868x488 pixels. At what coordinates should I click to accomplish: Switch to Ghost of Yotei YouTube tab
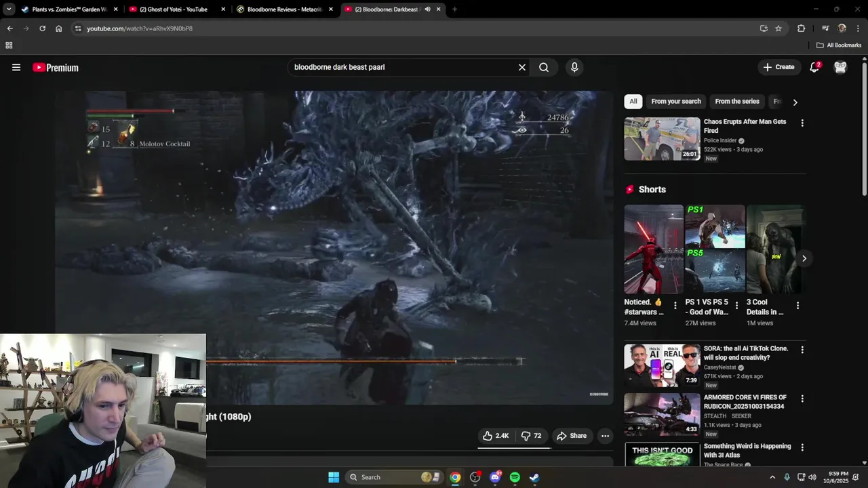coord(176,9)
